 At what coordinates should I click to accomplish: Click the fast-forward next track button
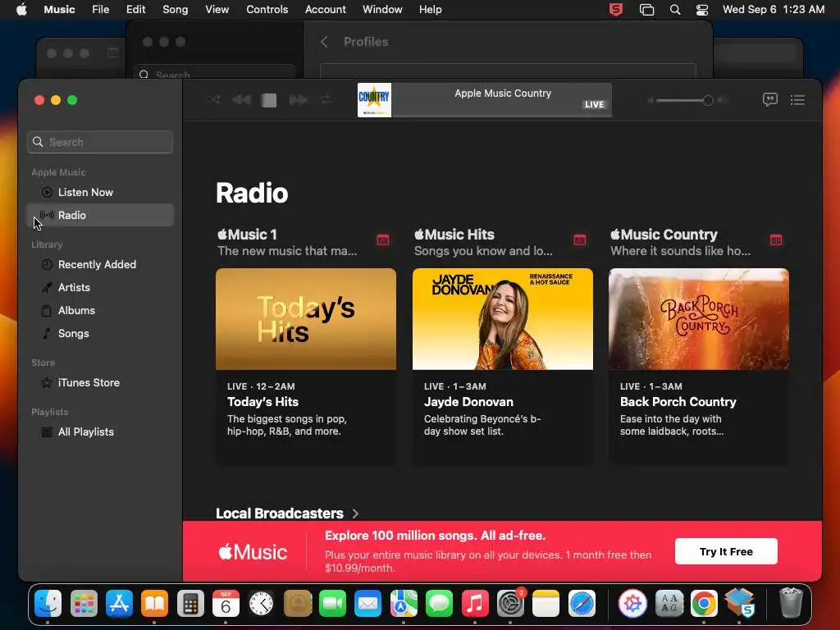[298, 100]
